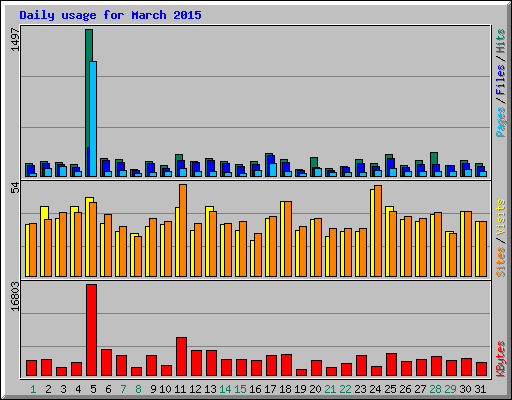Screen dimensions: 512x400
Task: Select day label '31' on the axis
Action: point(480,389)
